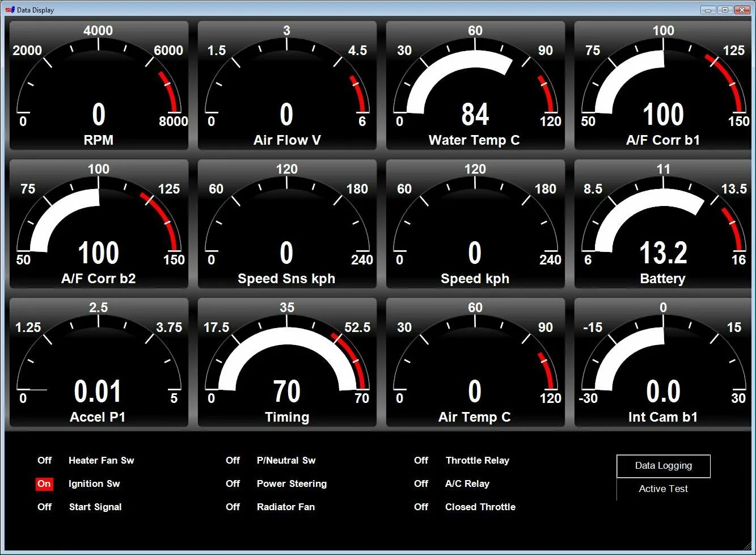Image resolution: width=756 pixels, height=555 pixels.
Task: Click the A/C Relay label
Action: 467,483
